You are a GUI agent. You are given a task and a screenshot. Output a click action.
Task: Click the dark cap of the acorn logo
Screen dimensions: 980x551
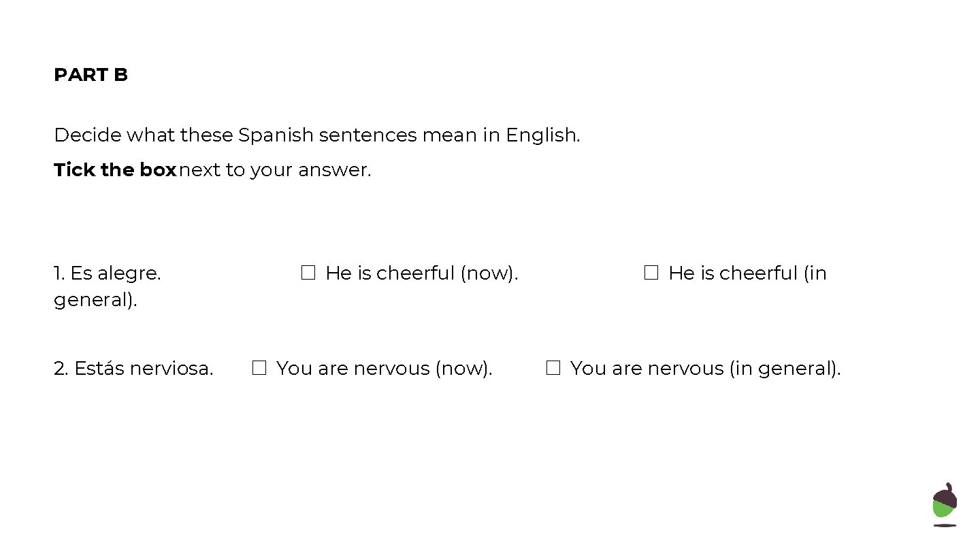point(946,495)
